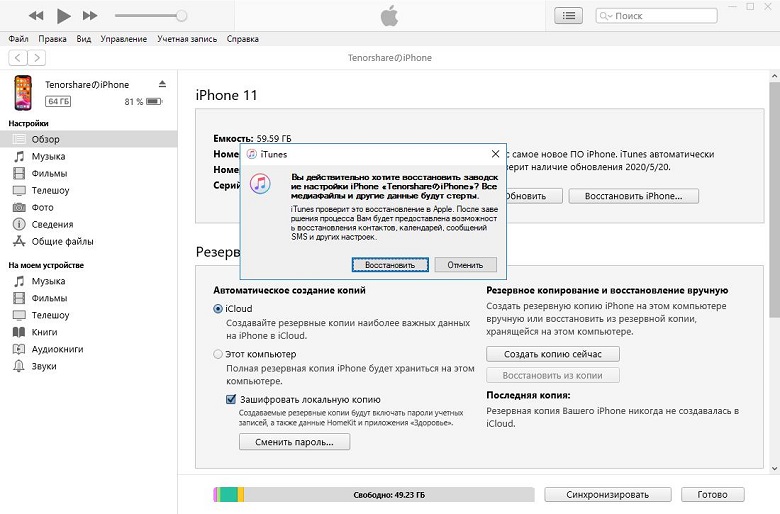Start playback with the play button
Screen dimensions: 780x514
(63, 16)
